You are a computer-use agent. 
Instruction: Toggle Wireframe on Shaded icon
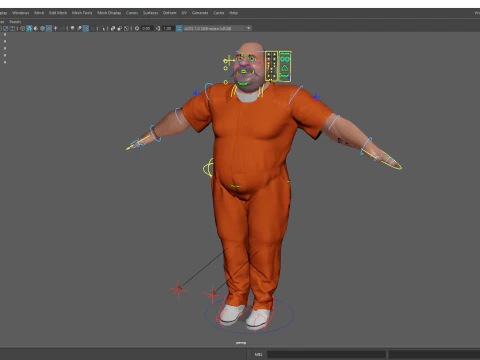pyautogui.click(x=42, y=28)
